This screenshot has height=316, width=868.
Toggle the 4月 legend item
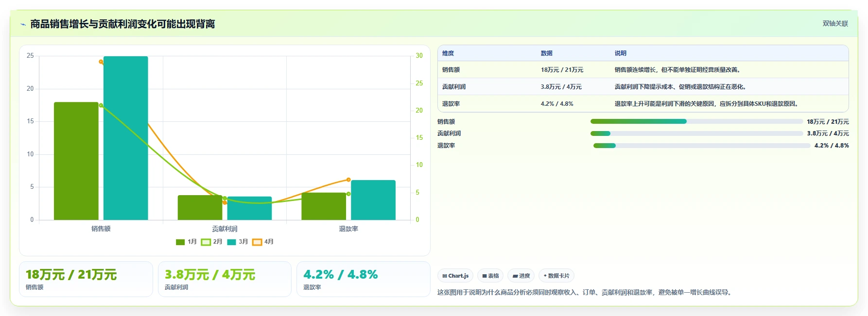(263, 242)
